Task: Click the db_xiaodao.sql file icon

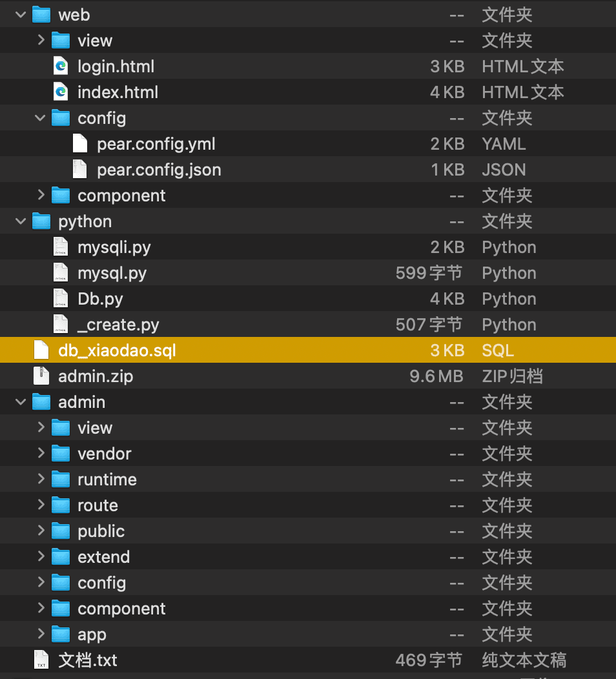Action: coord(41,350)
